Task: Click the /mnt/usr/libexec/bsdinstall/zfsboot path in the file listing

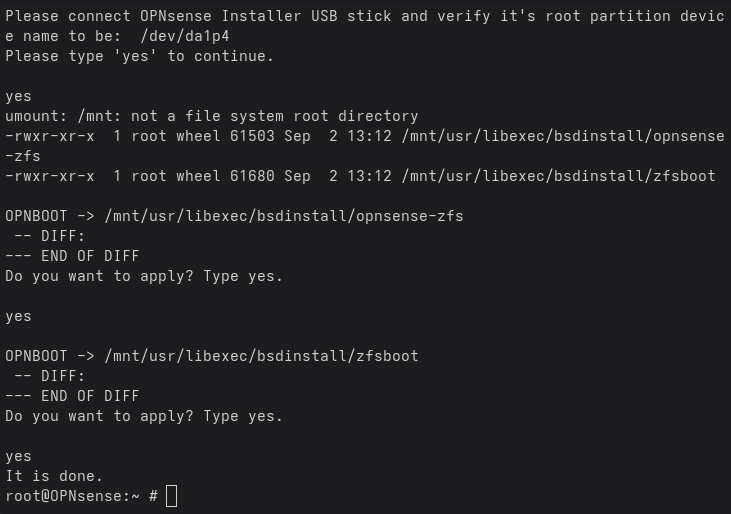Action: [x=558, y=176]
